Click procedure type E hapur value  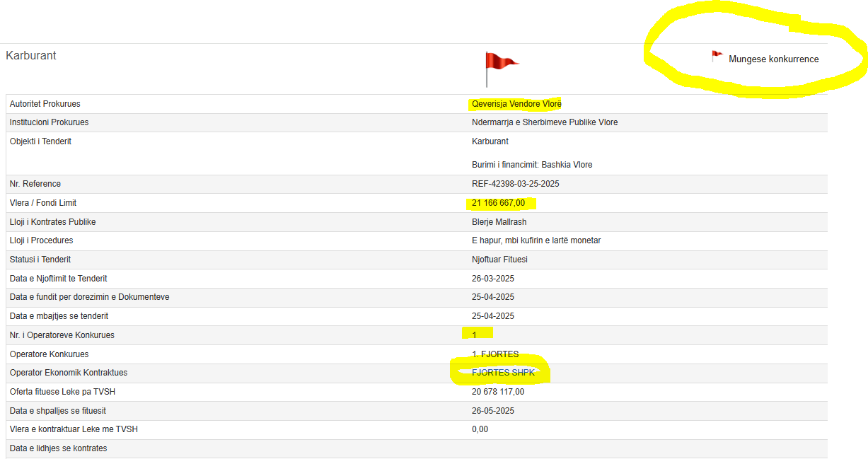tap(536, 240)
